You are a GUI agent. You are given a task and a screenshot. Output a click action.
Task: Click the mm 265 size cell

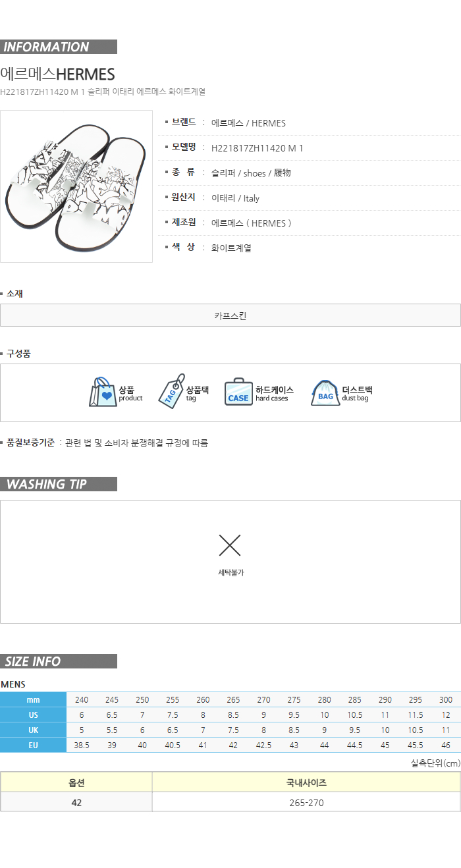click(233, 699)
